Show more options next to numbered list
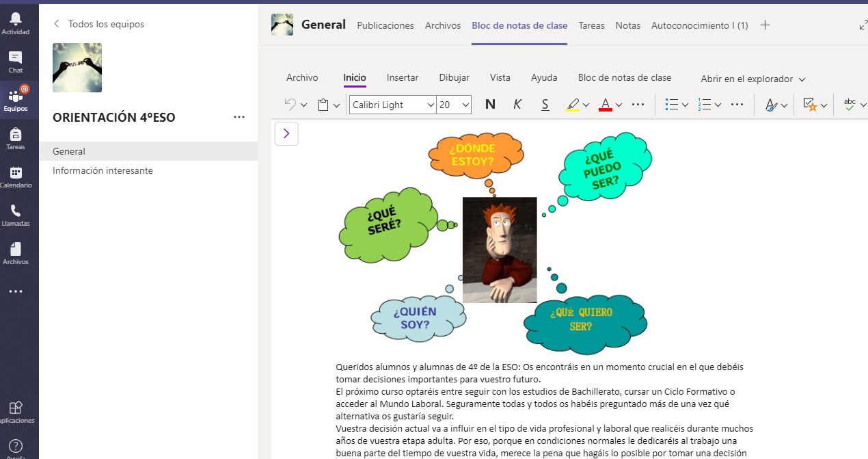Viewport: 868px width, 459px height. [x=737, y=105]
